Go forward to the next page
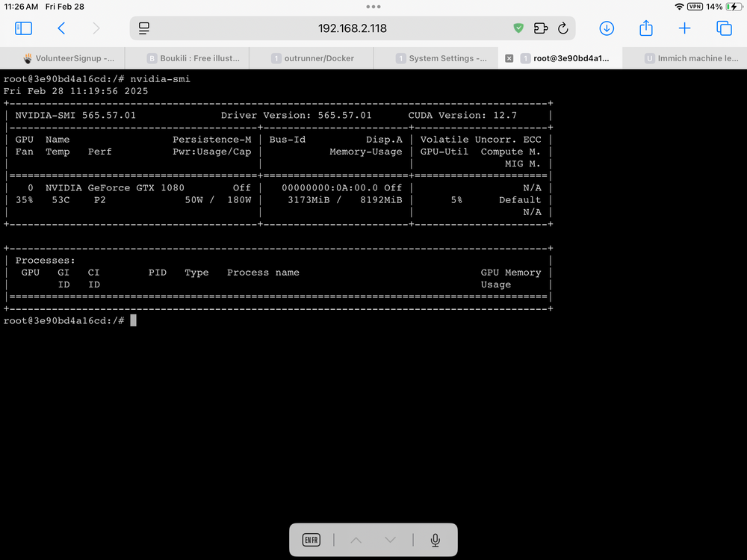This screenshot has height=560, width=747. pyautogui.click(x=96, y=28)
